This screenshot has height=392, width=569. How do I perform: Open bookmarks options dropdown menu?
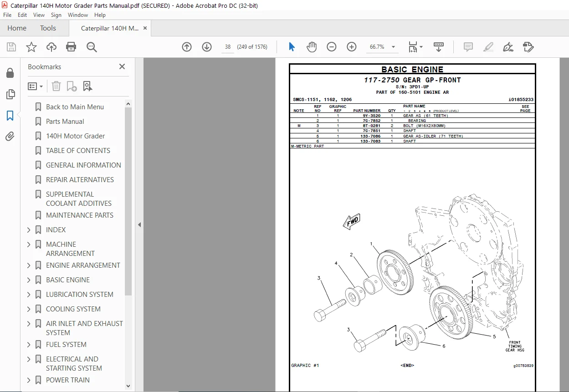(x=35, y=86)
